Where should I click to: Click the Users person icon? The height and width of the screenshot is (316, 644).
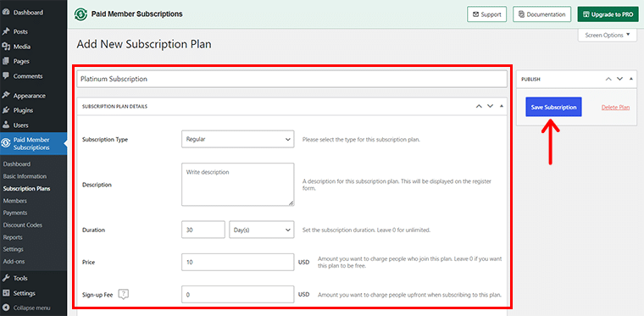click(6, 125)
